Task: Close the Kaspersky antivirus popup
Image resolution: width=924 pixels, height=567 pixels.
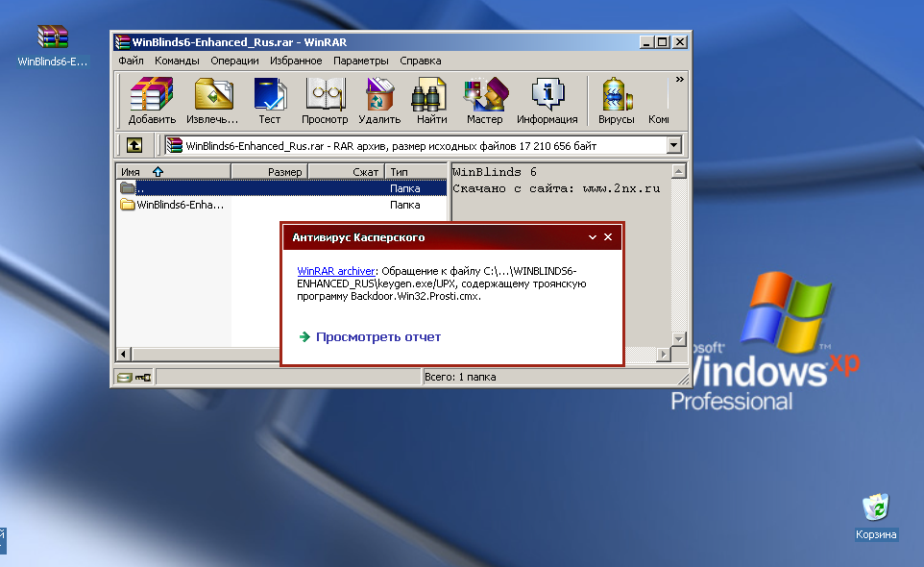Action: (608, 237)
